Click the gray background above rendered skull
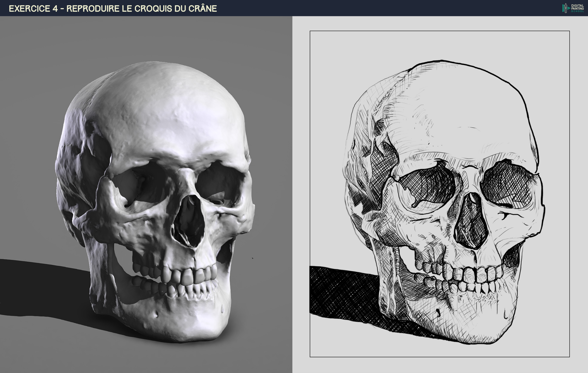Viewport: 588px width, 373px height. pos(147,37)
